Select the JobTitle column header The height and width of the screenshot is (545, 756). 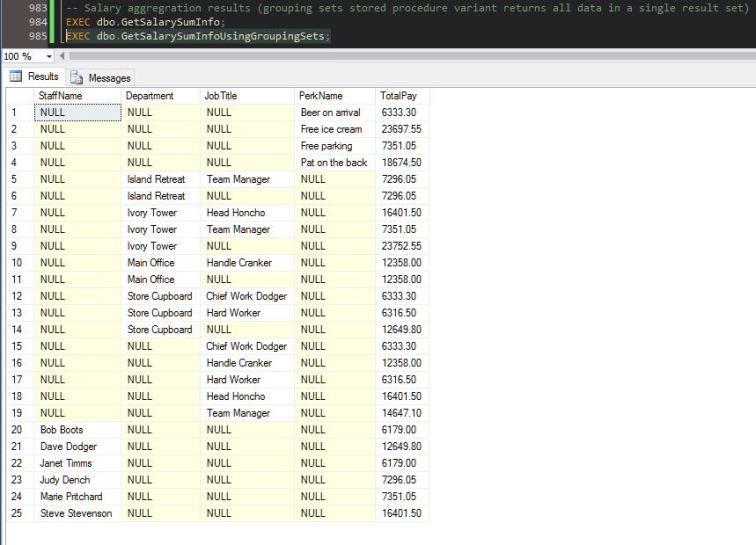[247, 95]
